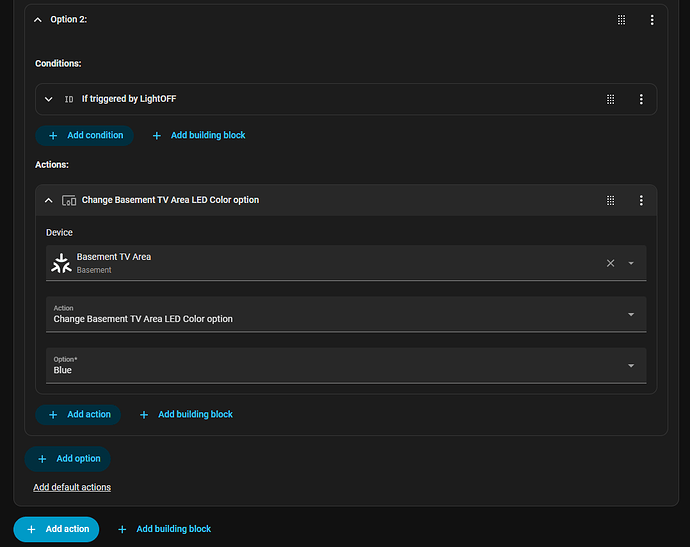Click the LED Color action drag handle
690x547 pixels.
click(610, 200)
